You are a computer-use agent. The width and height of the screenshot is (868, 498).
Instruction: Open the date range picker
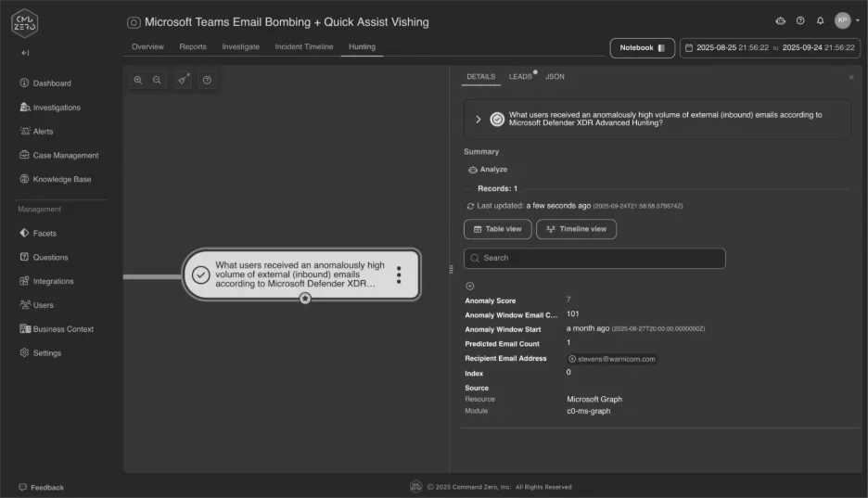[x=770, y=48]
